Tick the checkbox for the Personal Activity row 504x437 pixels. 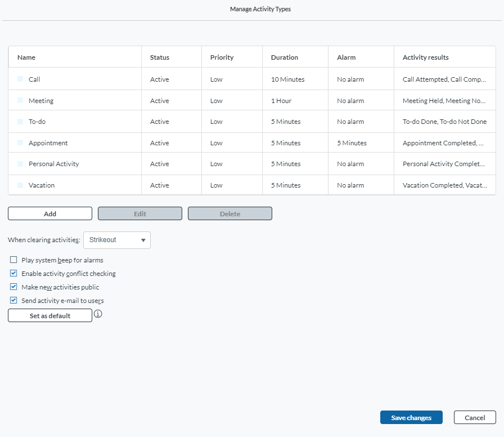click(x=20, y=164)
